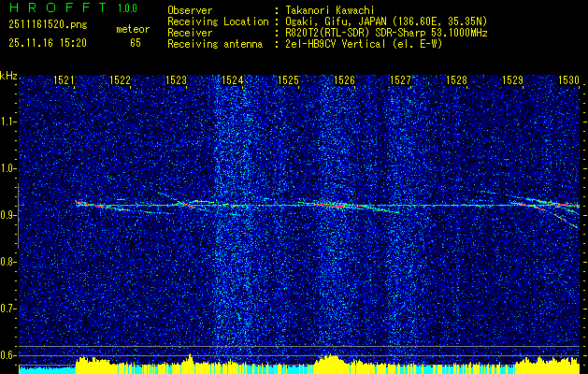Click version number 1.0.0

click(x=127, y=8)
